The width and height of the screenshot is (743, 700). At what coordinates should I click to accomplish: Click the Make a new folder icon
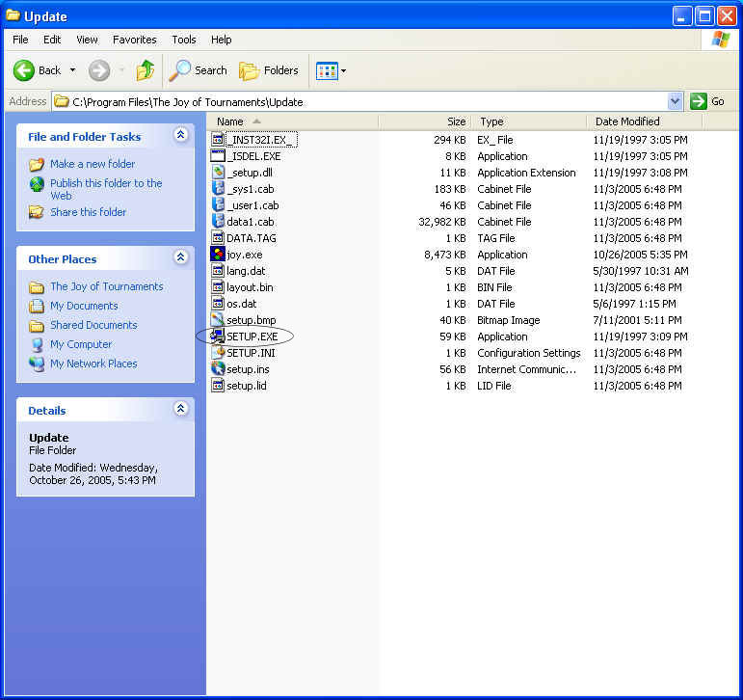(x=37, y=164)
